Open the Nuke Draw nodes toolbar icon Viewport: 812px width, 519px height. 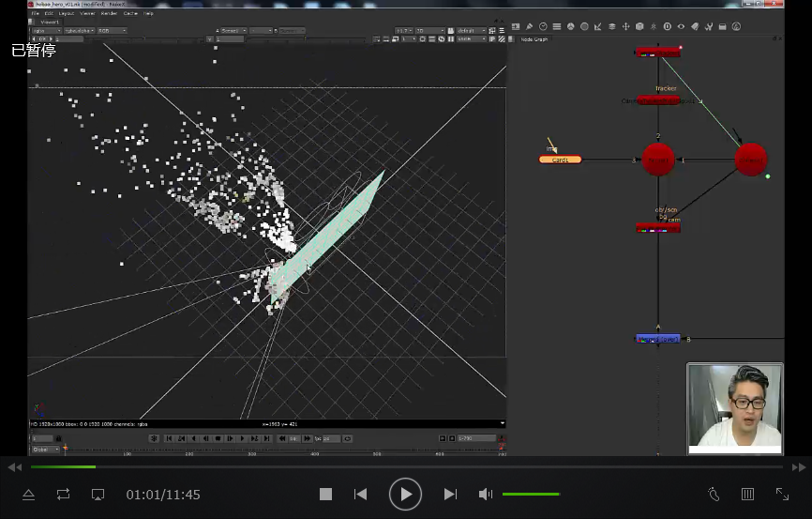(530, 26)
